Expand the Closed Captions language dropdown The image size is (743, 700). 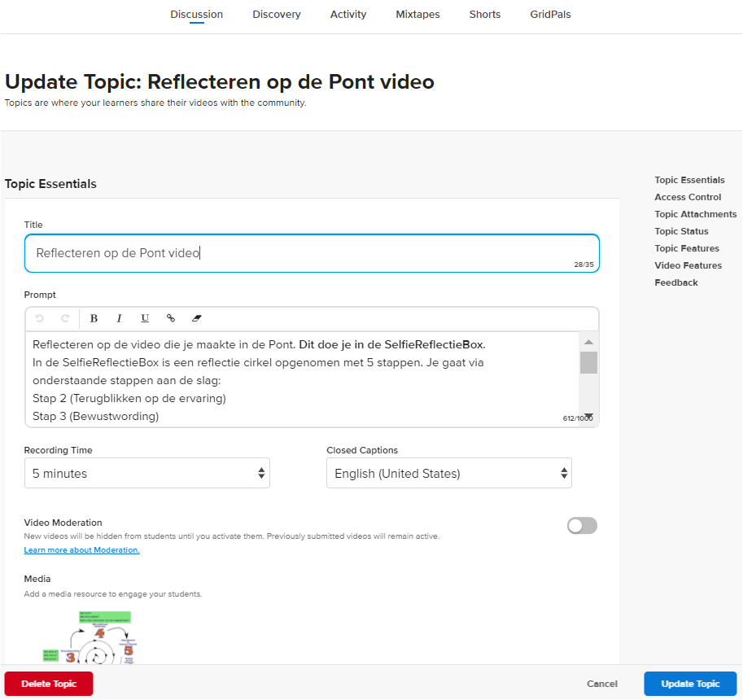[448, 473]
